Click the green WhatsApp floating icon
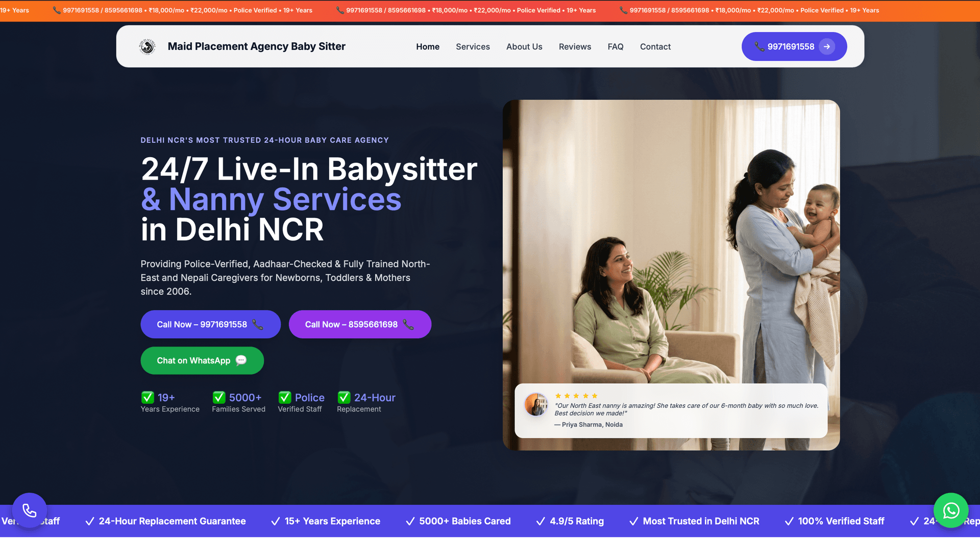The image size is (980, 542). pyautogui.click(x=950, y=510)
